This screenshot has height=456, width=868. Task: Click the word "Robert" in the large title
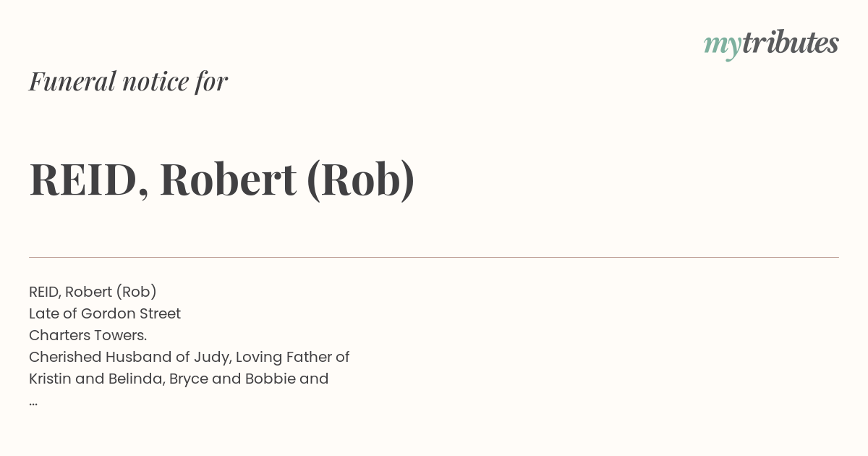pyautogui.click(x=228, y=180)
